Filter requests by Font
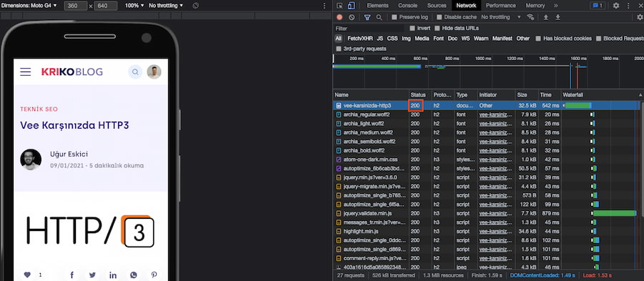This screenshot has width=644, height=281. tap(439, 39)
